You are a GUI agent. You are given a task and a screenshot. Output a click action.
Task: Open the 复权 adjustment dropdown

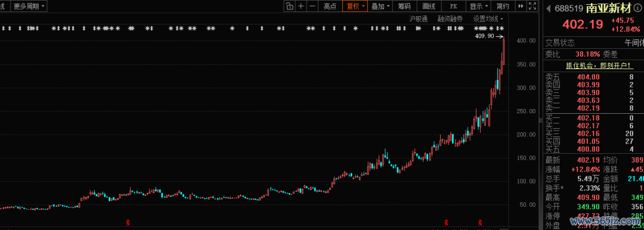tap(355, 6)
